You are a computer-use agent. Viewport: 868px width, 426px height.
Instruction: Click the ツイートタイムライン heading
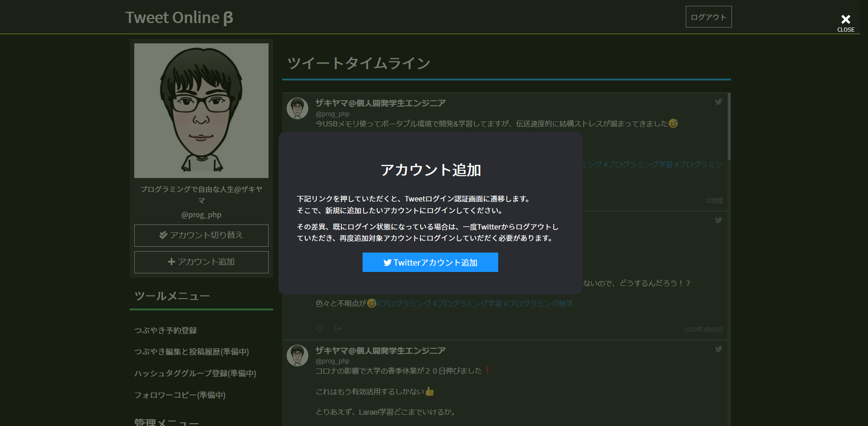tap(359, 63)
